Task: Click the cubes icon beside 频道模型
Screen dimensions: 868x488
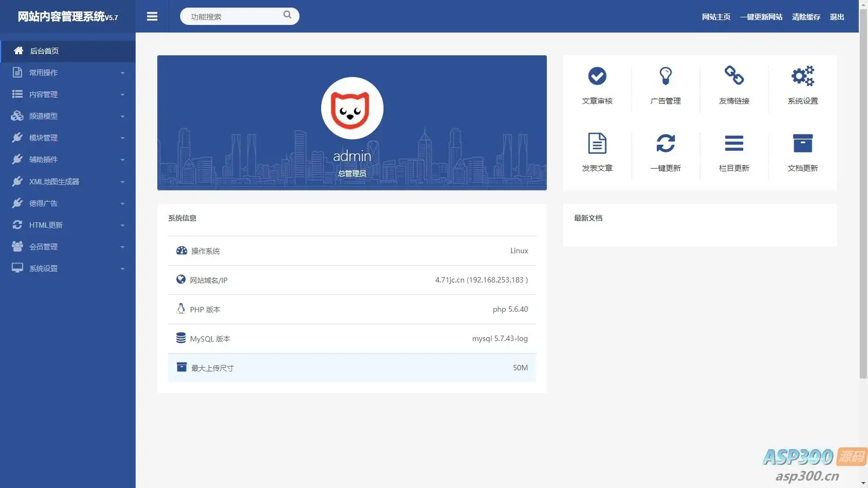Action: (17, 115)
